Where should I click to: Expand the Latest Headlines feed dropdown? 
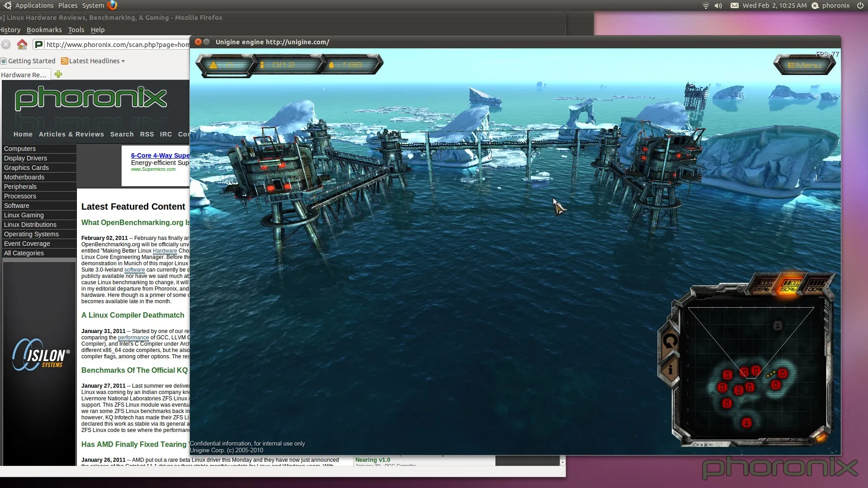pos(123,61)
